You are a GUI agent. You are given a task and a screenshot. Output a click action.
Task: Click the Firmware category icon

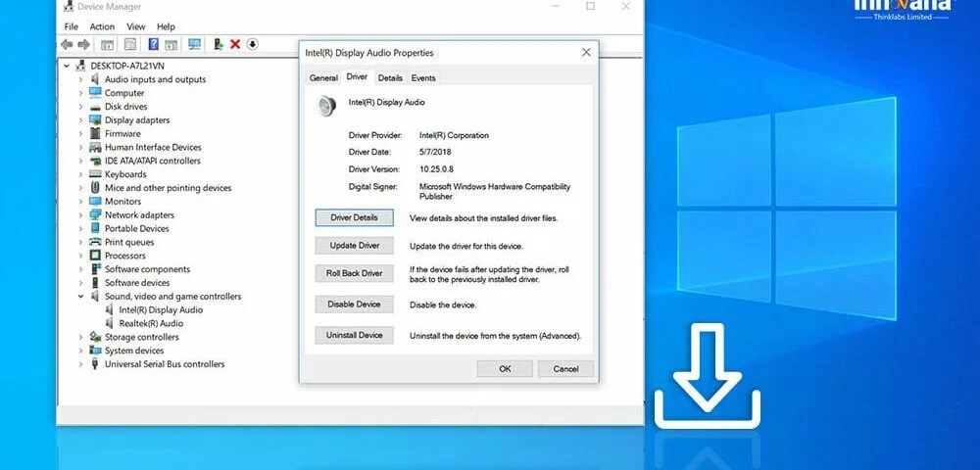pos(95,133)
